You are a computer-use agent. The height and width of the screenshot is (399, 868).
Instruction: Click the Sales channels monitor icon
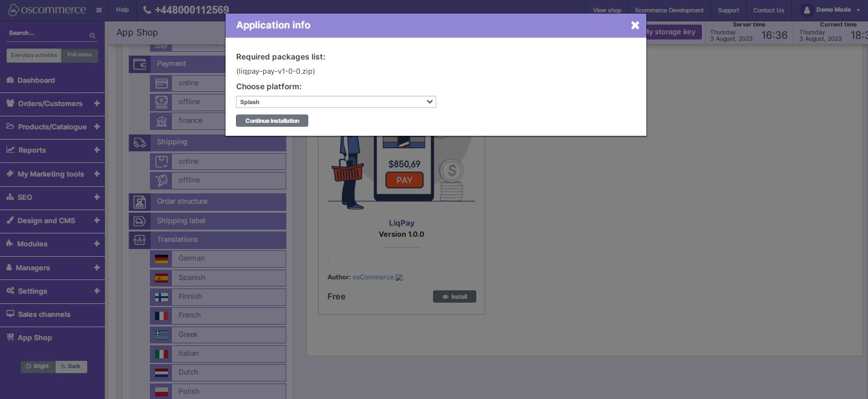click(x=10, y=314)
